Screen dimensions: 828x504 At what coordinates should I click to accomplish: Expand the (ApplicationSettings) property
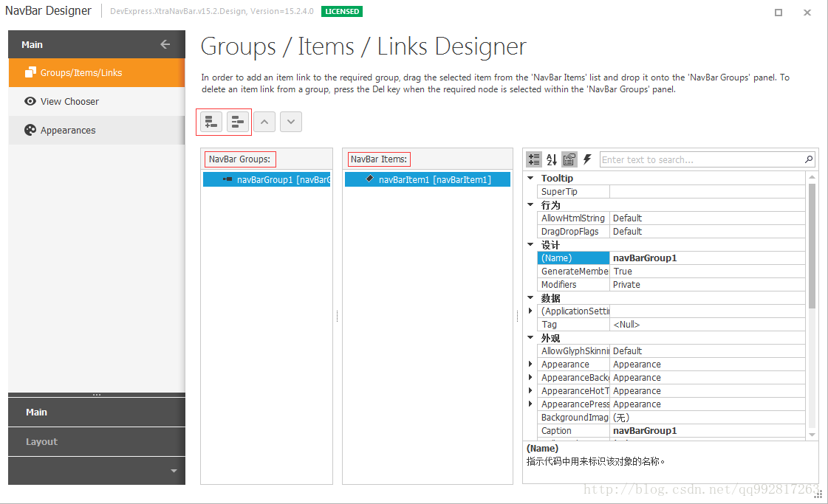click(x=530, y=311)
